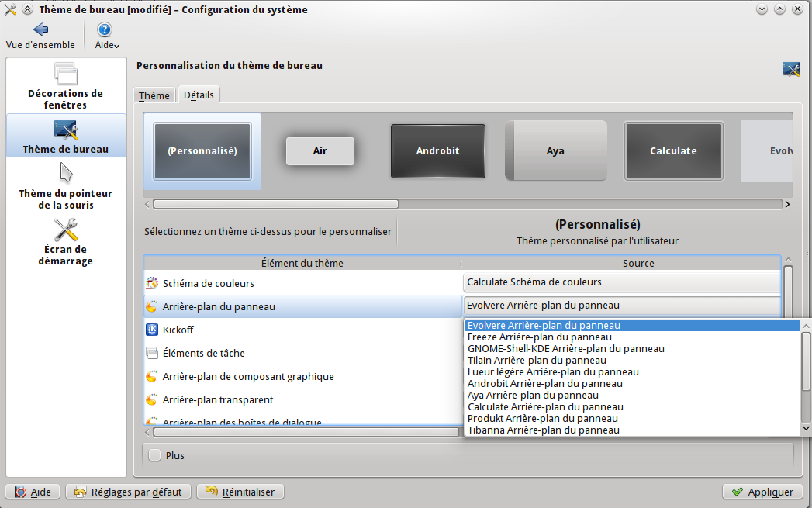This screenshot has width=812, height=508.
Task: Enable the Plus checkbox
Action: [155, 455]
